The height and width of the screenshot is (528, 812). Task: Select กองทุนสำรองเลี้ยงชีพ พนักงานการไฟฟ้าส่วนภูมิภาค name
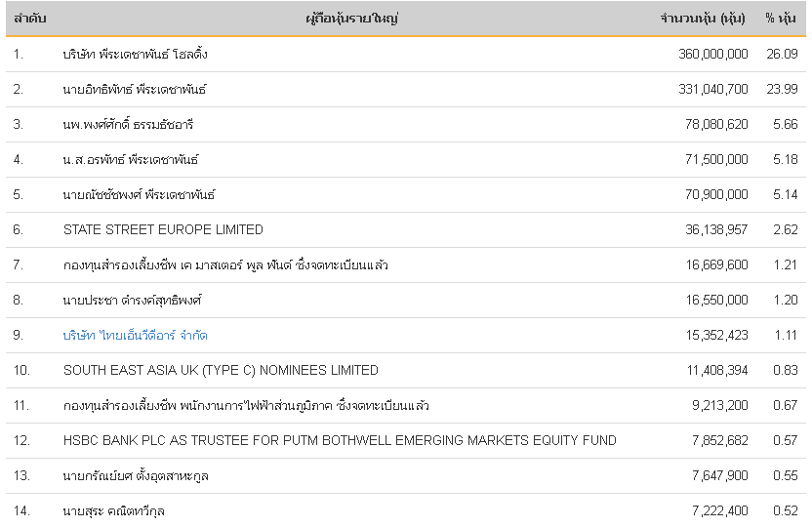coord(246,405)
